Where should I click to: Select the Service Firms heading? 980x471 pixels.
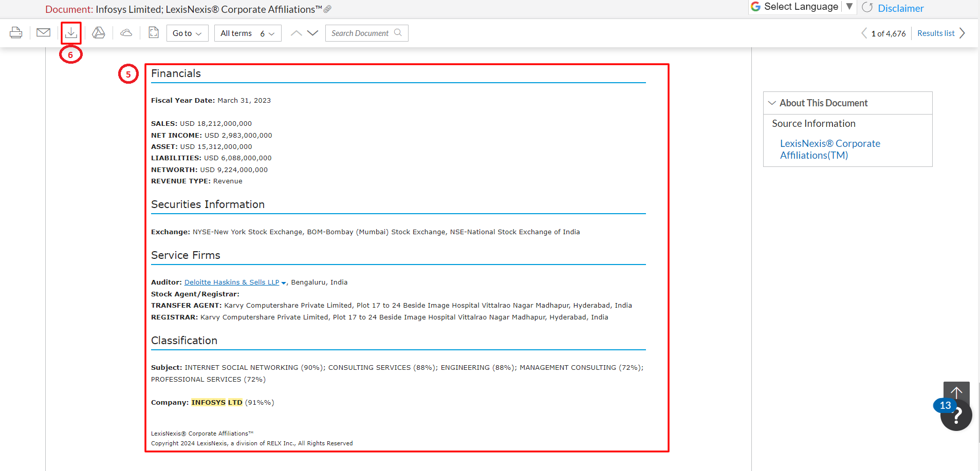tap(186, 255)
